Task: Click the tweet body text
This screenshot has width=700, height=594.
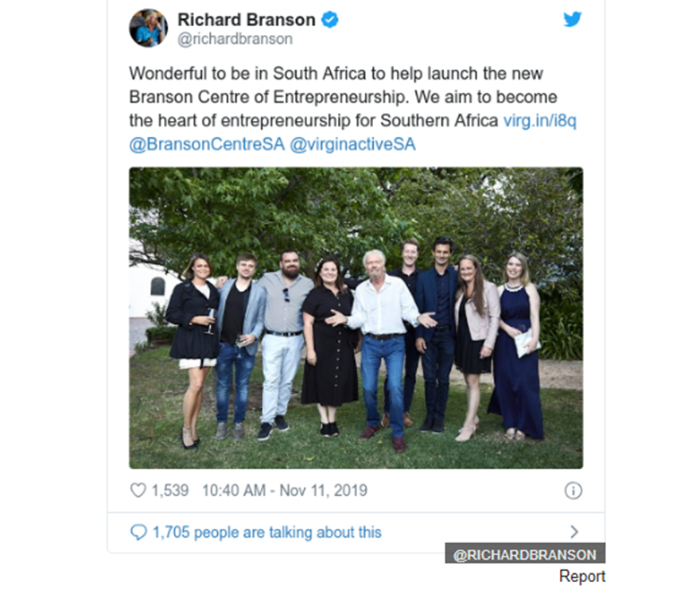Action: pos(352,108)
